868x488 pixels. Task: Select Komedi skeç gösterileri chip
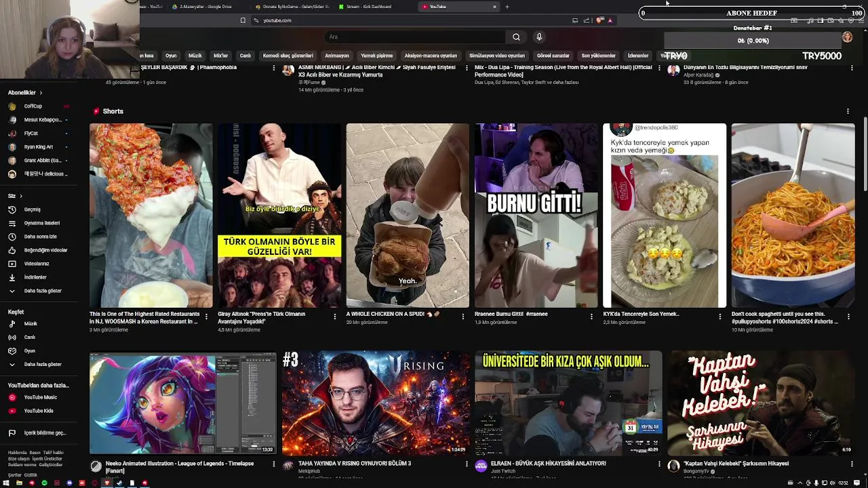[288, 56]
